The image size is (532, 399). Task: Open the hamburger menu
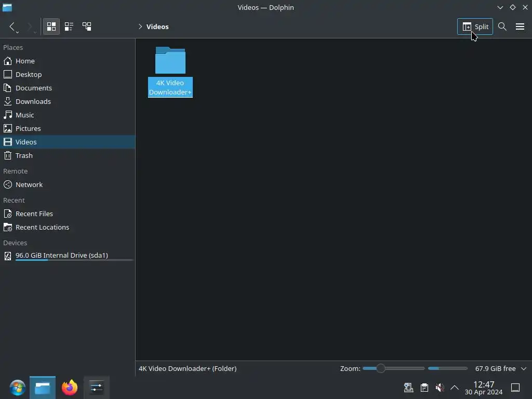tap(520, 26)
